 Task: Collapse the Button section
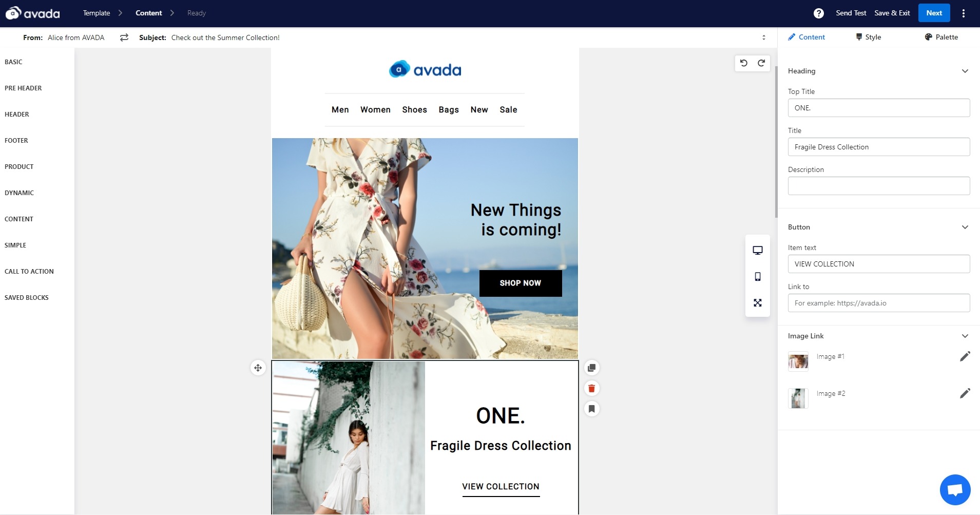[x=965, y=227]
